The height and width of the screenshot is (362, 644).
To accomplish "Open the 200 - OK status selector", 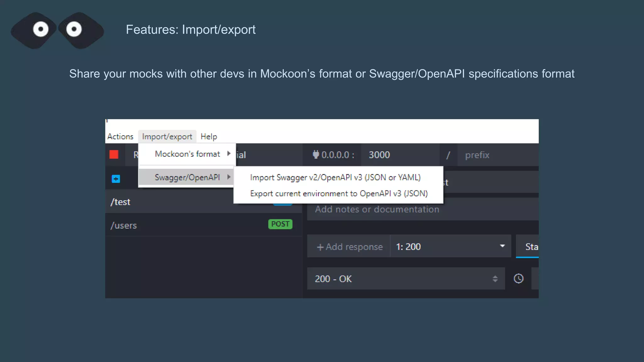I will click(406, 279).
